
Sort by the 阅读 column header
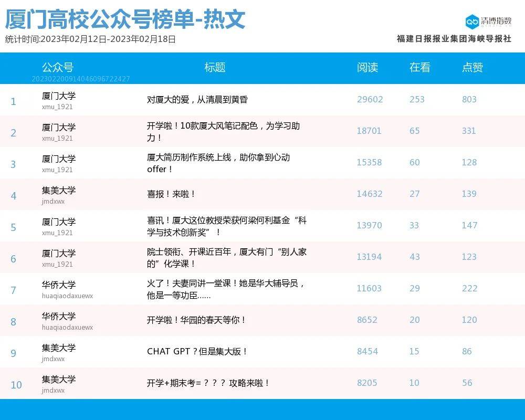tap(367, 67)
